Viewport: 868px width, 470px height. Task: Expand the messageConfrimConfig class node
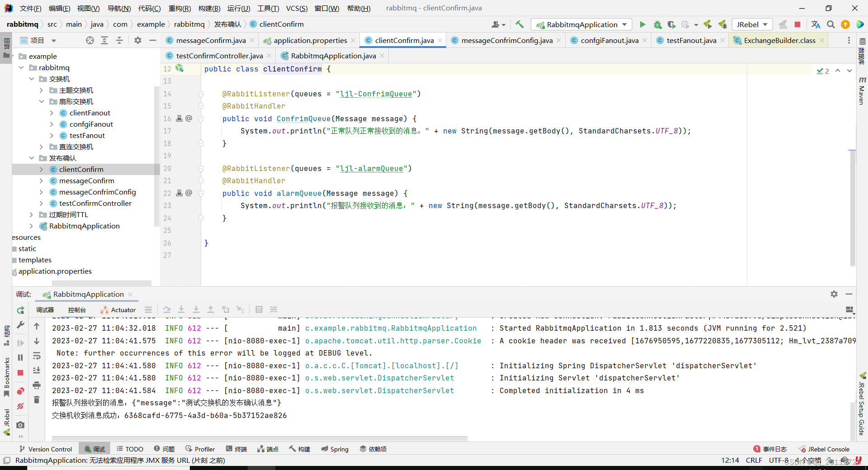point(41,192)
